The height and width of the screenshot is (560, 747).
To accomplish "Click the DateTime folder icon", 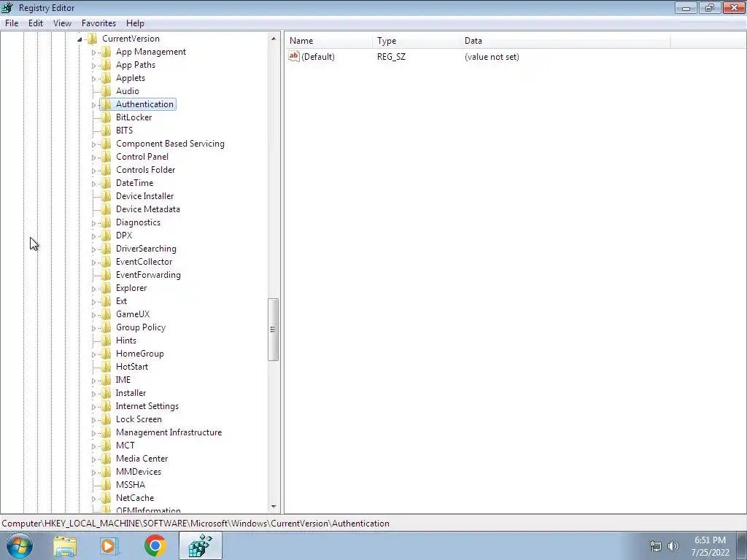I will 107,183.
